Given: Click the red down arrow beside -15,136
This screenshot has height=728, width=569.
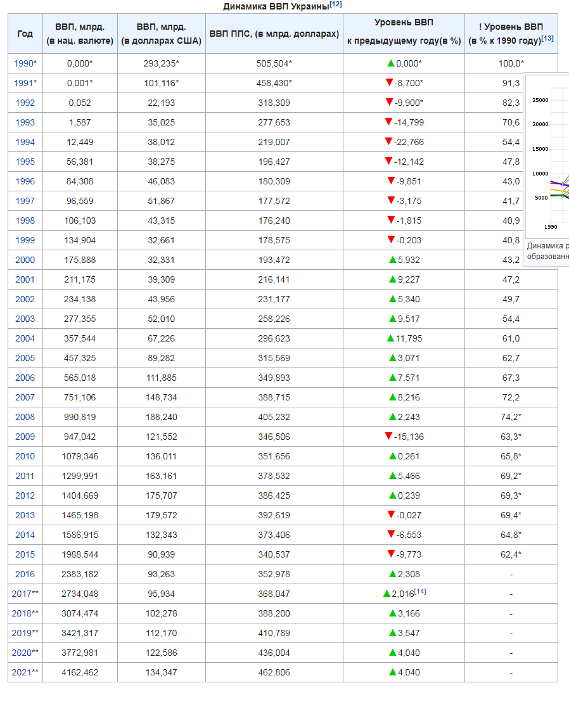Looking at the screenshot, I should [388, 437].
